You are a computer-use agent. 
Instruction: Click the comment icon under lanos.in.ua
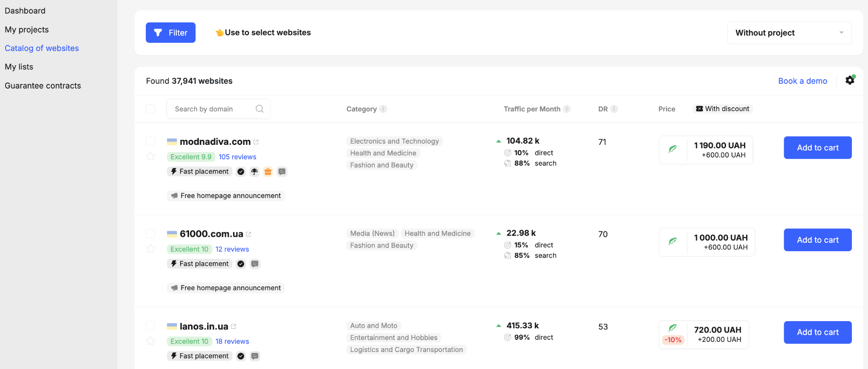point(255,356)
